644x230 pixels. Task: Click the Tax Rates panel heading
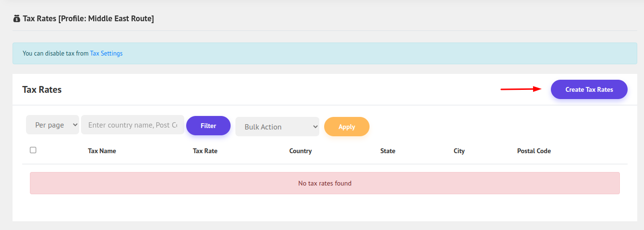tap(42, 89)
